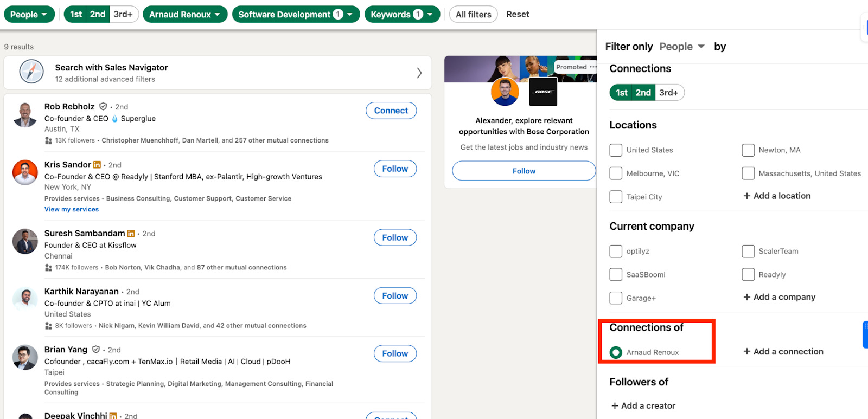Check the Readyly company checkbox
Image resolution: width=868 pixels, height=419 pixels.
[748, 275]
